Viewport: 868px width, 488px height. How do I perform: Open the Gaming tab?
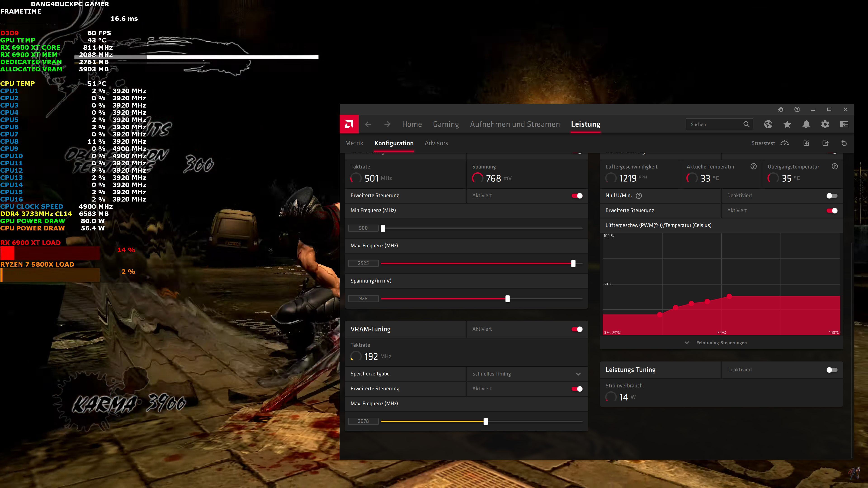(x=446, y=124)
